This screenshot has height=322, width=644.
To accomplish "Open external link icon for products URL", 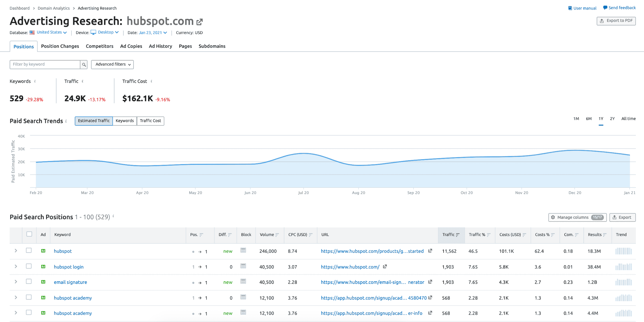I will coord(430,251).
